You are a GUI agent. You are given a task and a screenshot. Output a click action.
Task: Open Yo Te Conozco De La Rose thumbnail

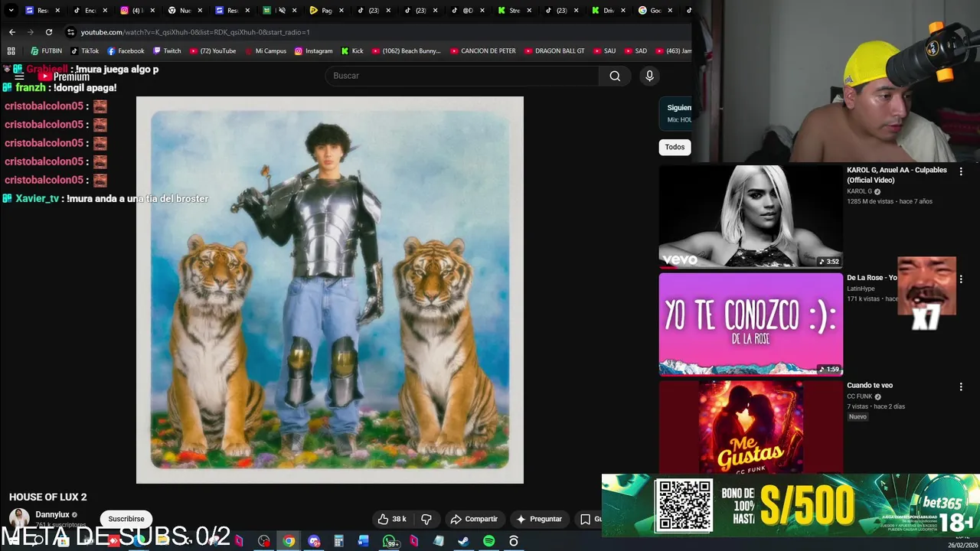tap(750, 324)
